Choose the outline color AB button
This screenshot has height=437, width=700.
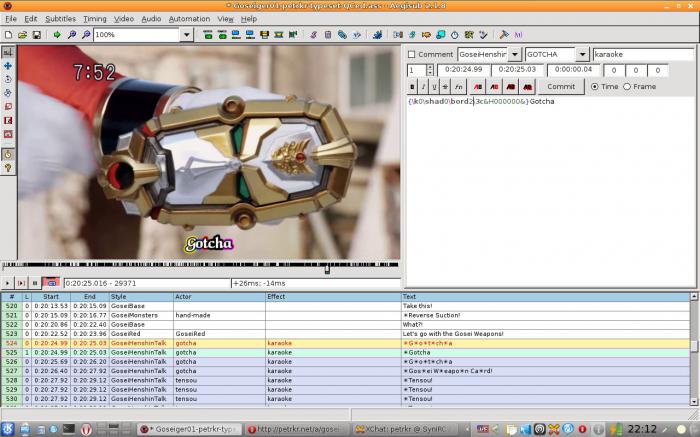511,87
